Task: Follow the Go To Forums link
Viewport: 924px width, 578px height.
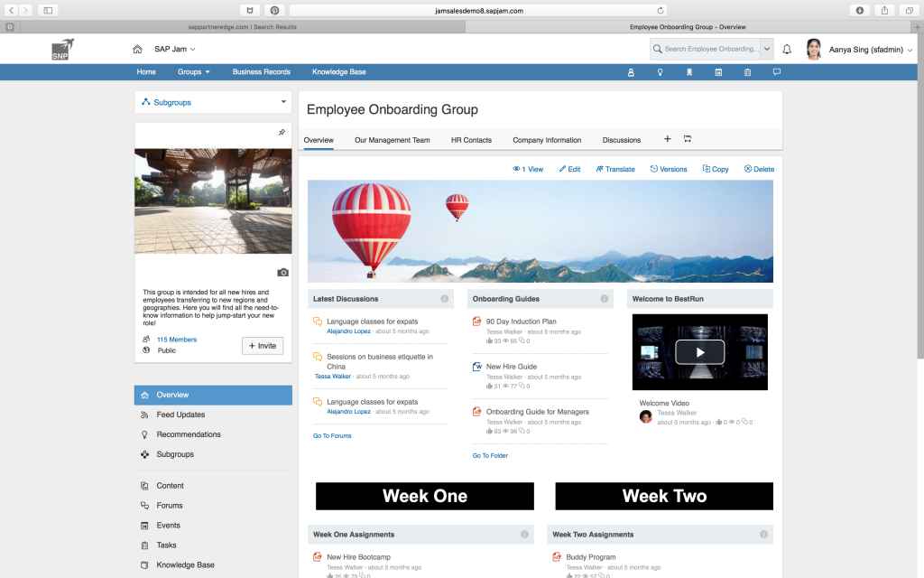Action: click(x=332, y=436)
